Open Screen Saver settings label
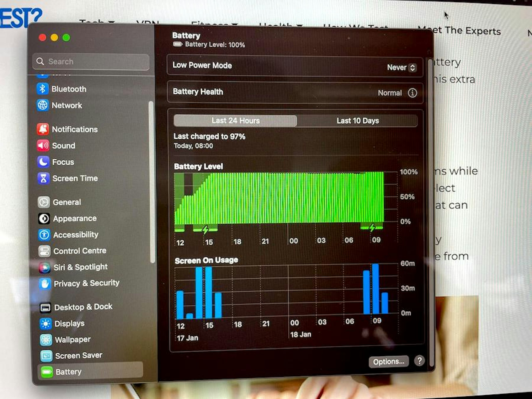532x399 pixels. [x=79, y=356]
